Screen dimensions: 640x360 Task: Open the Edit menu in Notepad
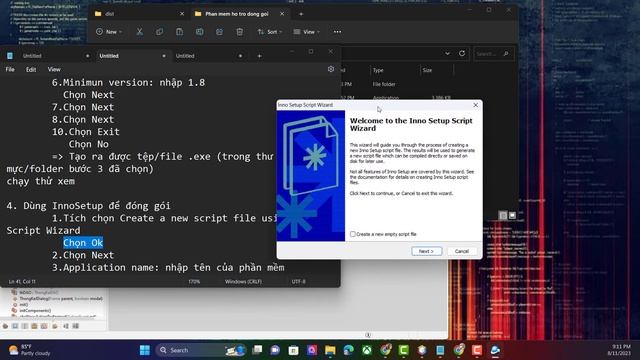(x=31, y=69)
